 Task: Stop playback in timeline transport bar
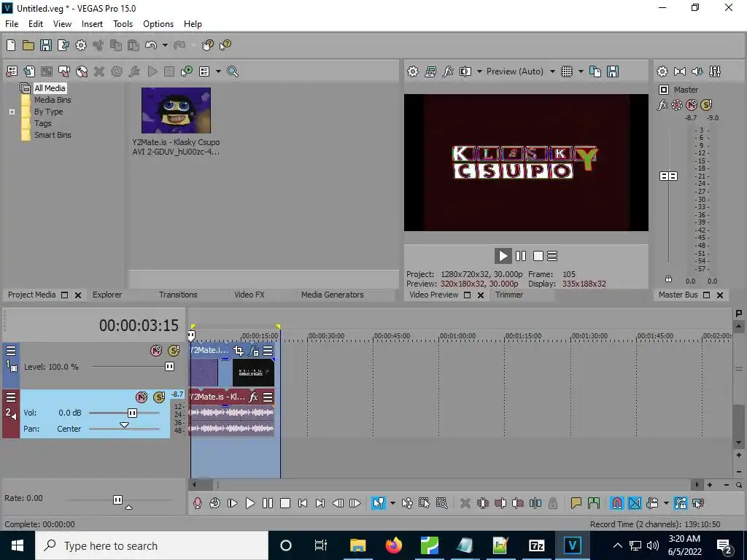click(285, 503)
